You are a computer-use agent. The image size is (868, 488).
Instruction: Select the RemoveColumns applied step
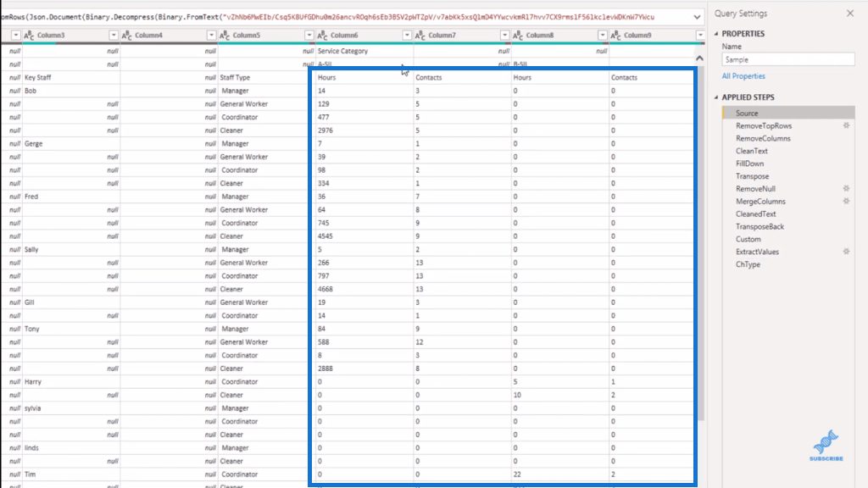point(763,138)
